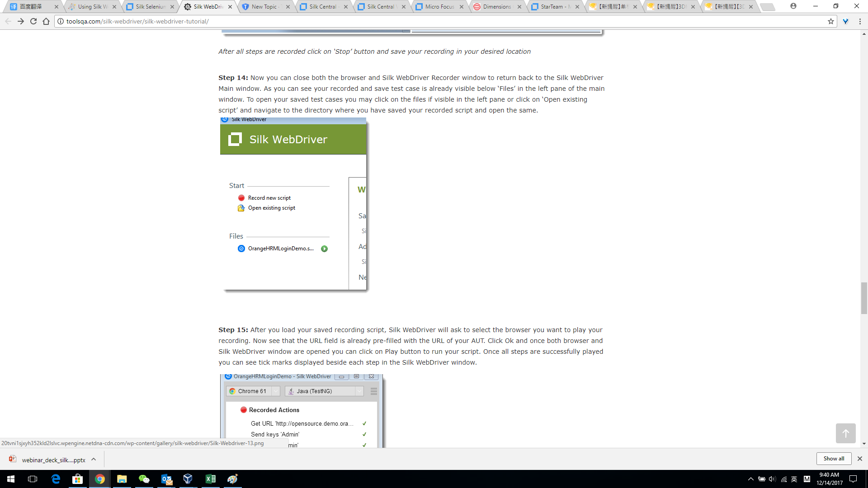
Task: Launch Microsoft Edge from taskbar
Action: click(56, 479)
